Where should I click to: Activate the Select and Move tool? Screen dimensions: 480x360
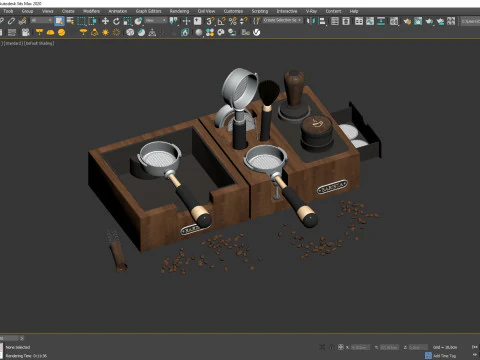point(105,21)
